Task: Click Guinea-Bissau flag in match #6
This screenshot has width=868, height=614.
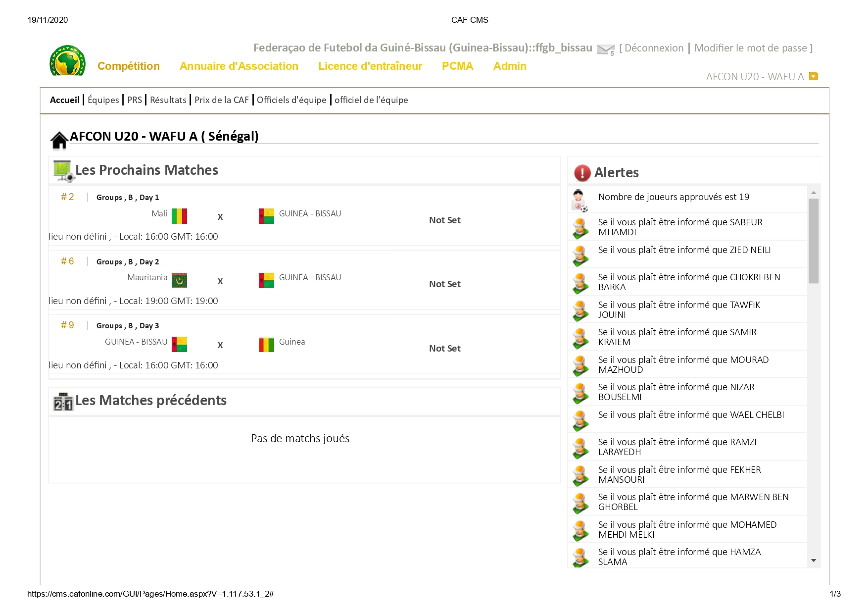Action: [x=266, y=280]
